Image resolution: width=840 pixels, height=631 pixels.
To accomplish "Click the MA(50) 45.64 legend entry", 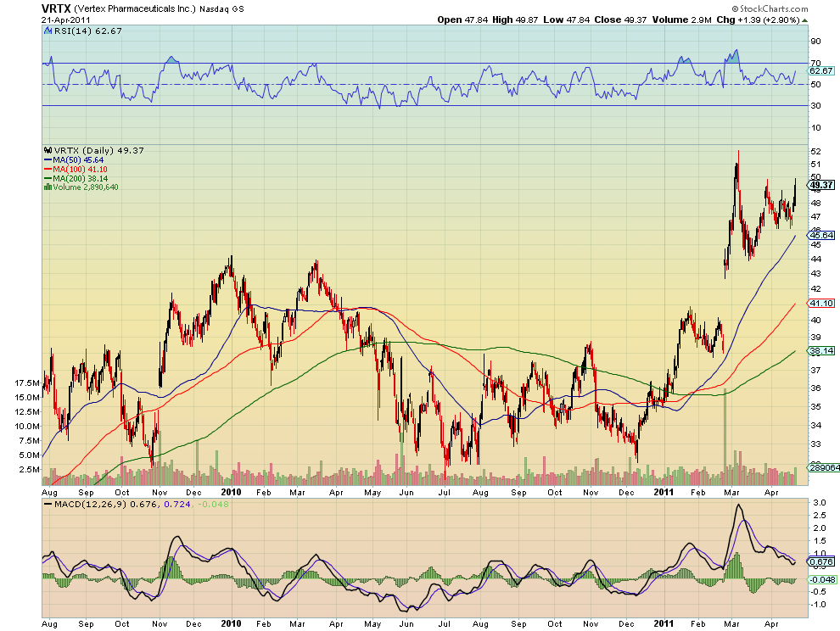I will click(x=74, y=159).
